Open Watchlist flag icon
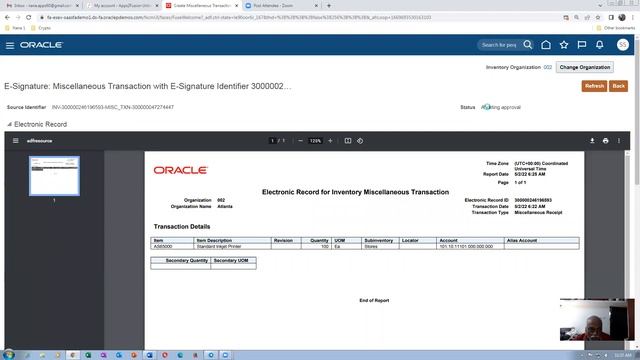 tap(582, 45)
